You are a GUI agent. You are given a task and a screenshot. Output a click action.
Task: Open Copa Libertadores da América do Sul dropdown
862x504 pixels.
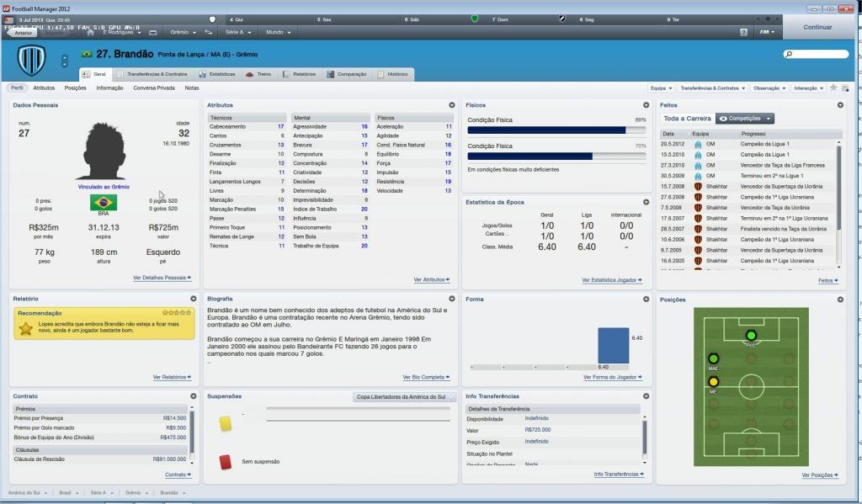click(x=404, y=397)
